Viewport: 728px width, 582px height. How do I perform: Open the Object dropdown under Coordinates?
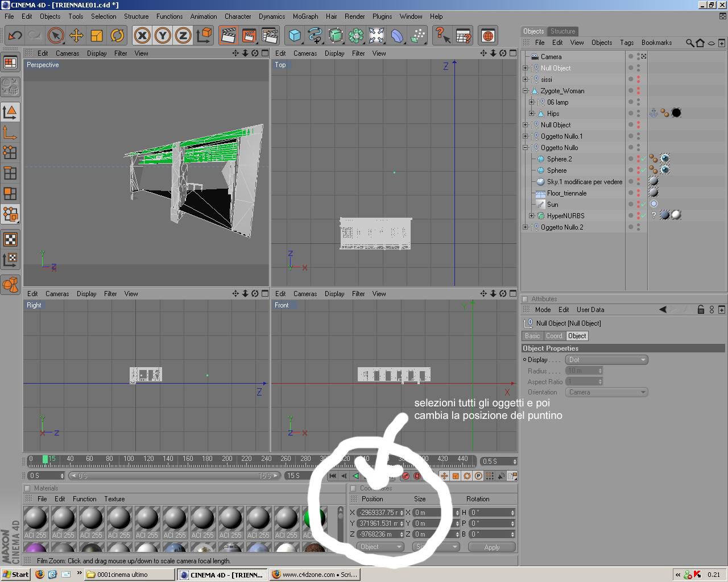tap(380, 547)
